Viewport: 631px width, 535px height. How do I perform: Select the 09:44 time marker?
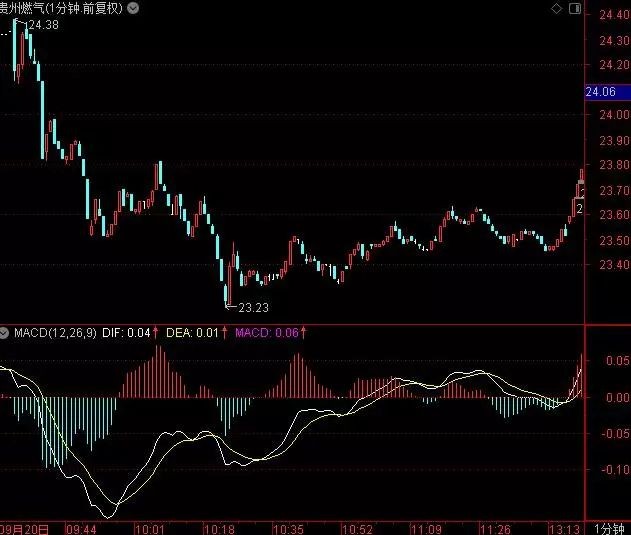[81, 529]
